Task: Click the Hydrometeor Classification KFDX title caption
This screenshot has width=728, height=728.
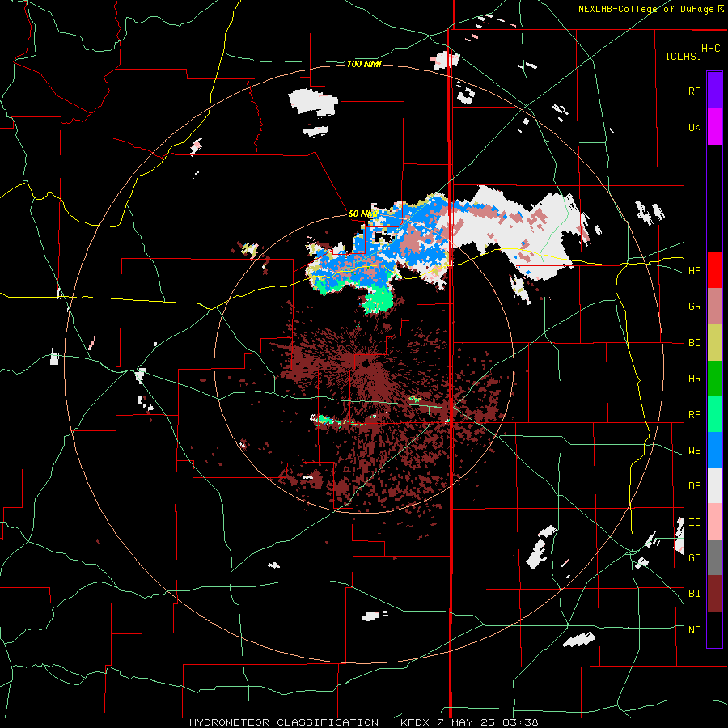Action: [x=364, y=722]
